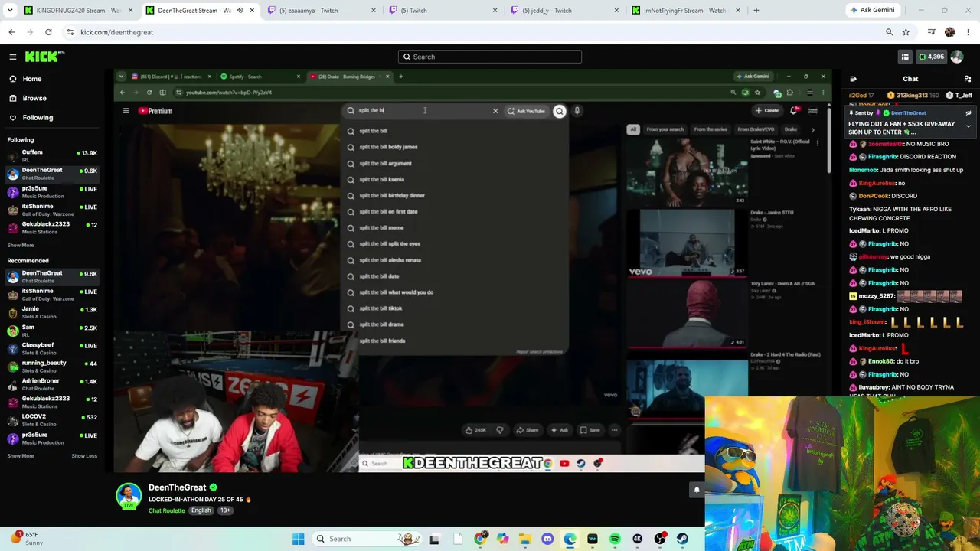Viewport: 980px width, 551px height.
Task: Open the Kick drops/rewards icon button
Action: pyautogui.click(x=905, y=57)
